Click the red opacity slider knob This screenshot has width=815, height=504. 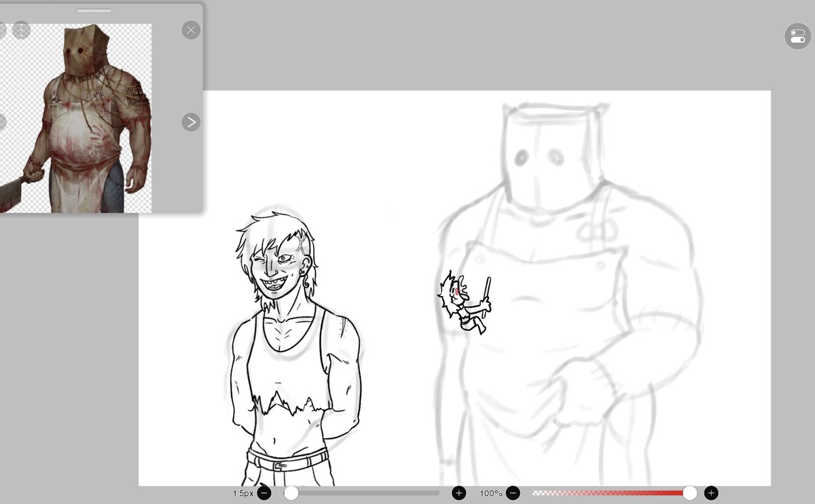[x=690, y=493]
